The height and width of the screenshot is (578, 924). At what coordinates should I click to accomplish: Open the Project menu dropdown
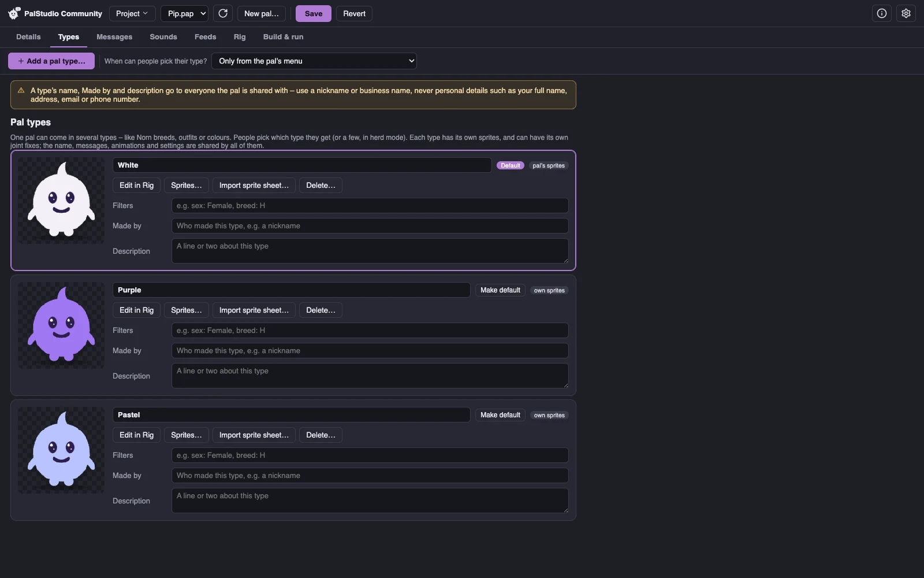coord(132,13)
